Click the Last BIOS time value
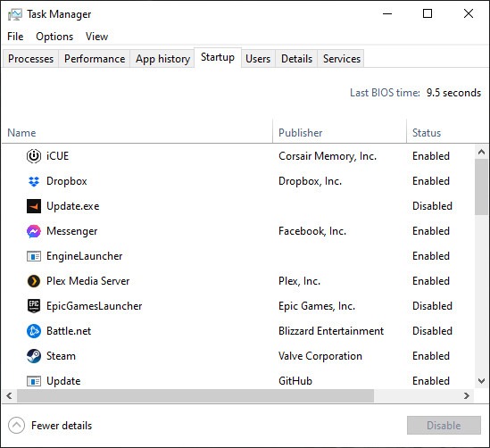490x448 pixels. click(453, 93)
